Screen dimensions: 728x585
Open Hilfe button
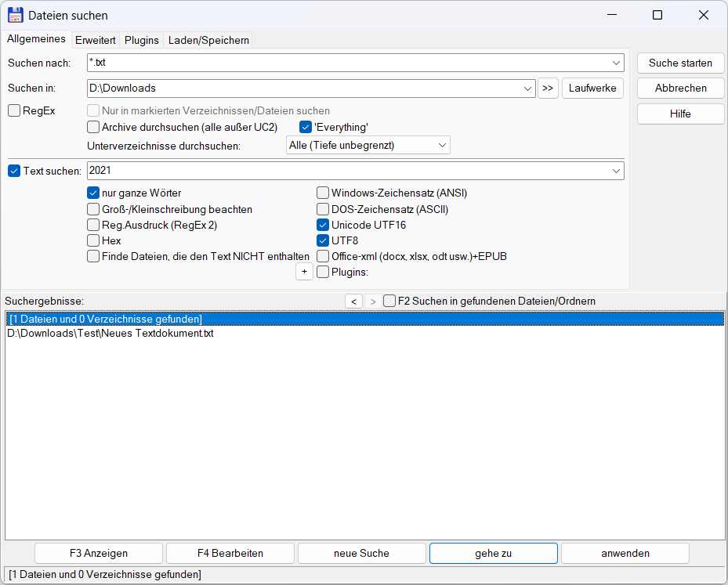point(680,114)
